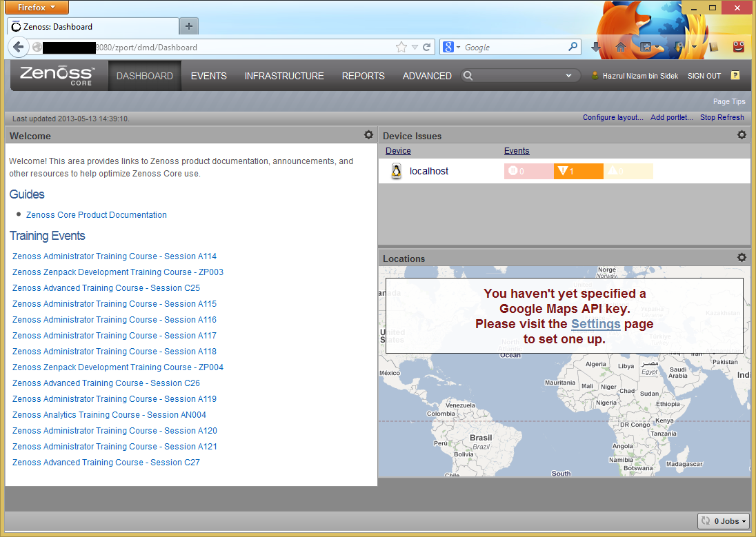Expand the Zenoss search options dropdown arrow
The image size is (756, 537).
click(x=568, y=76)
